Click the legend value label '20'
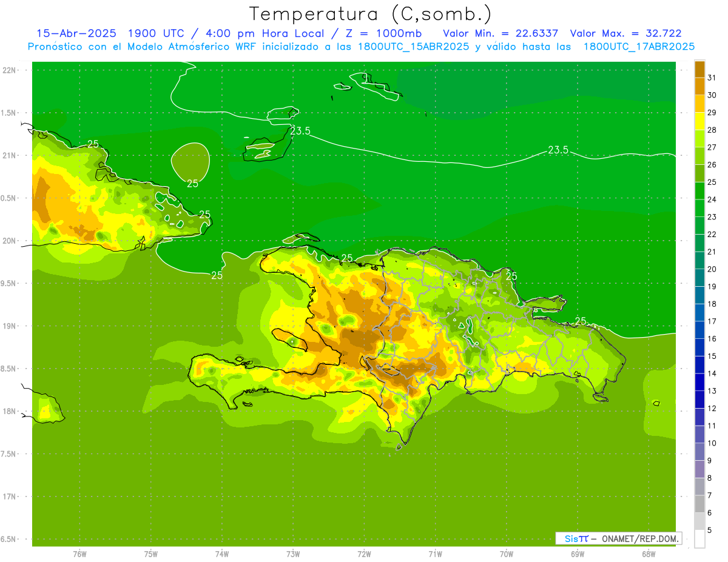 click(712, 269)
